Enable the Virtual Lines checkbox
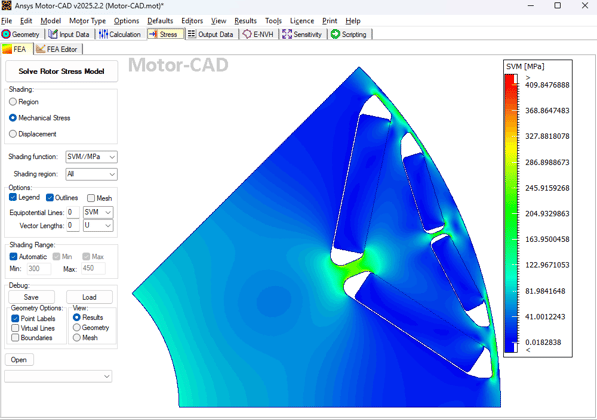Image resolution: width=597 pixels, height=420 pixels. tap(15, 328)
